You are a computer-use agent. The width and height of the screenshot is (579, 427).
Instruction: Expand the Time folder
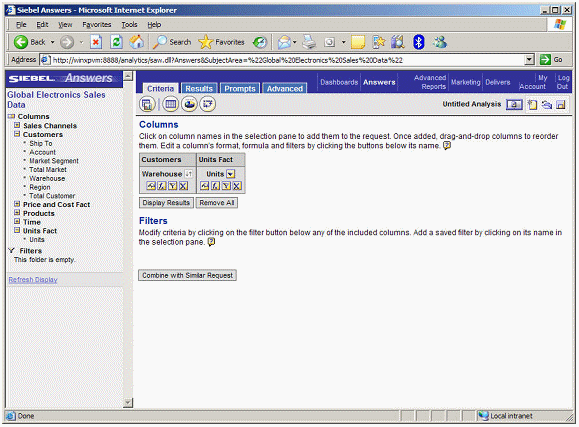[17, 222]
